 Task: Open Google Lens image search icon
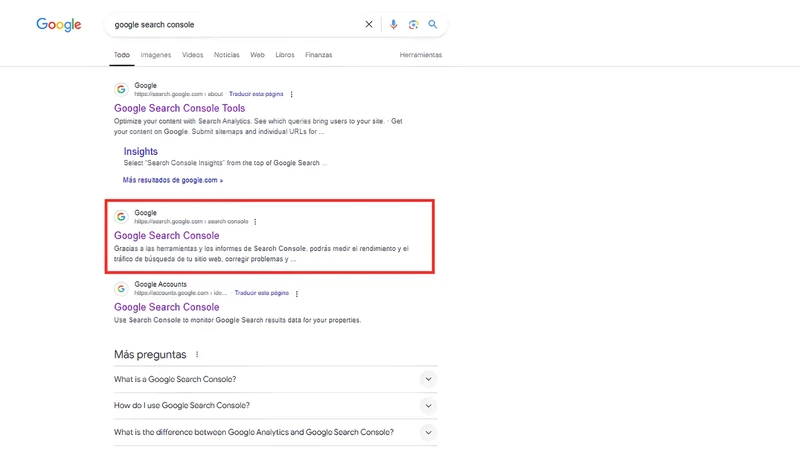point(413,24)
